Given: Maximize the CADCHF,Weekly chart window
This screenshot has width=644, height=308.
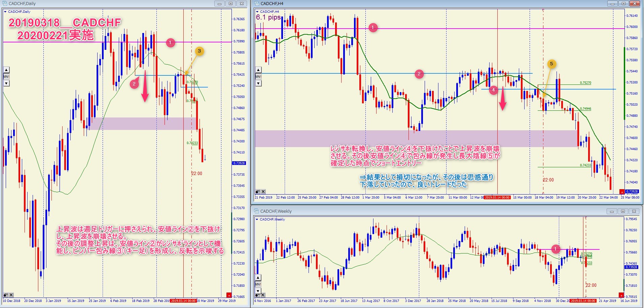Looking at the screenshot, I should coord(623,211).
